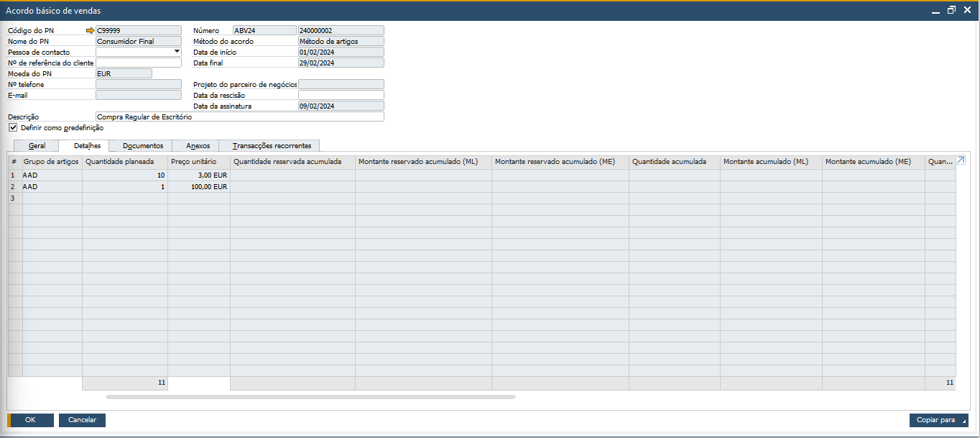The width and height of the screenshot is (980, 438).
Task: Click the Cancelar button
Action: (x=82, y=420)
